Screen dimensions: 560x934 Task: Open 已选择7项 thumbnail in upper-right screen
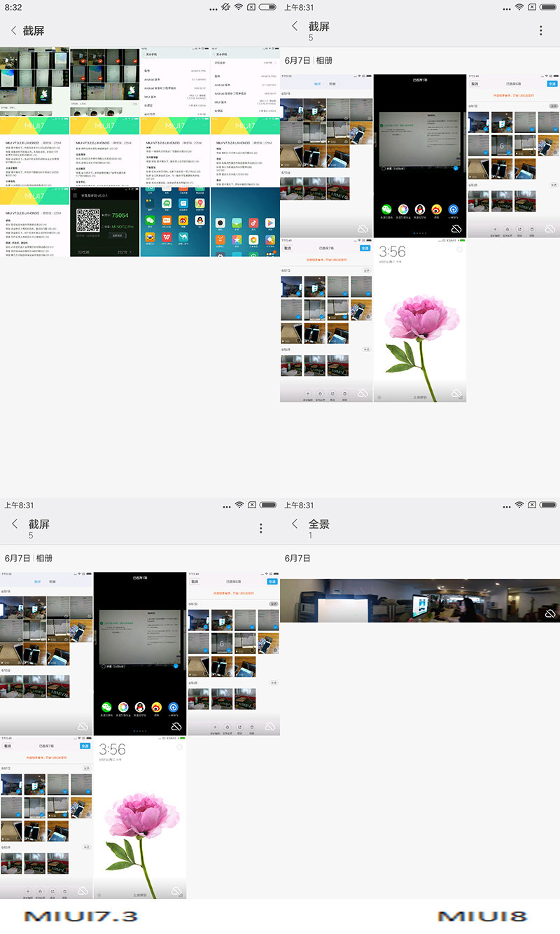click(326, 320)
